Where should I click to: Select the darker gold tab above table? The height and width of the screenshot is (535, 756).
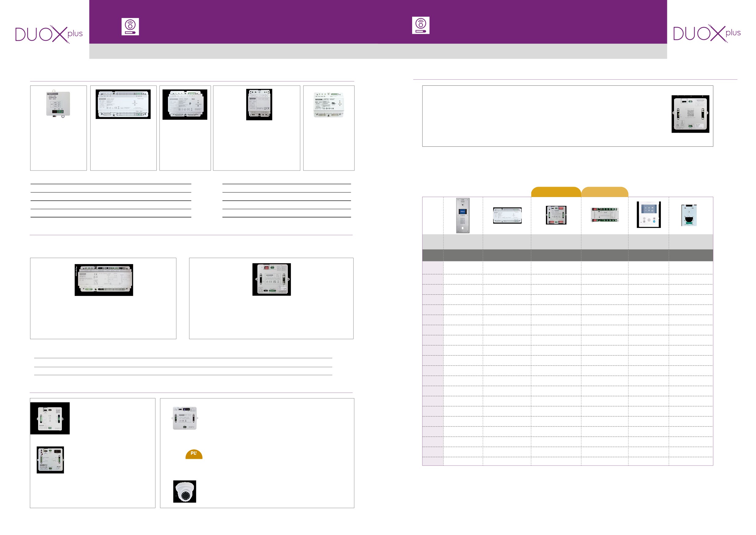[x=556, y=192]
